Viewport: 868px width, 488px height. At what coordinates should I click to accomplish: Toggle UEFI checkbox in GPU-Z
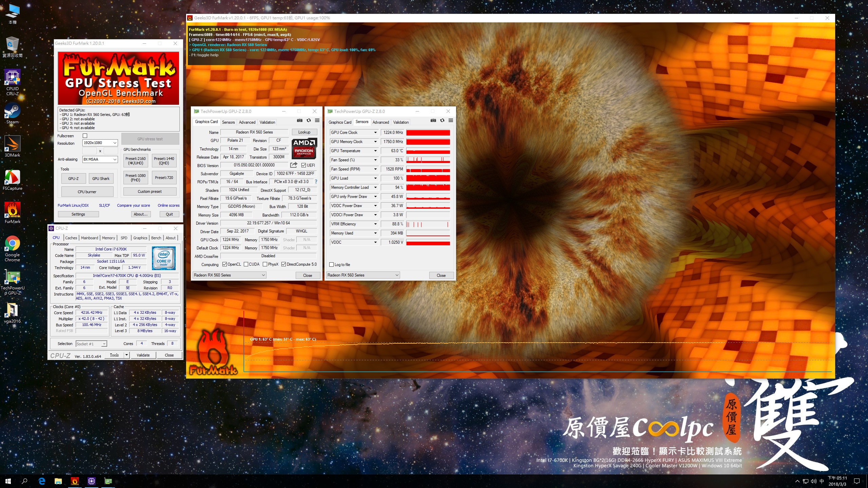[x=303, y=165]
